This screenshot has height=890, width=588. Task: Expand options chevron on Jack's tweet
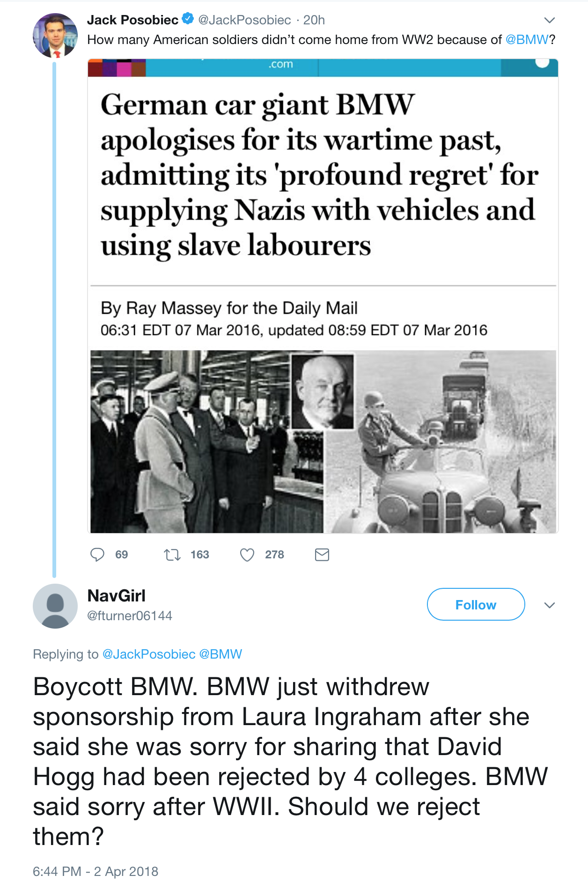[550, 20]
